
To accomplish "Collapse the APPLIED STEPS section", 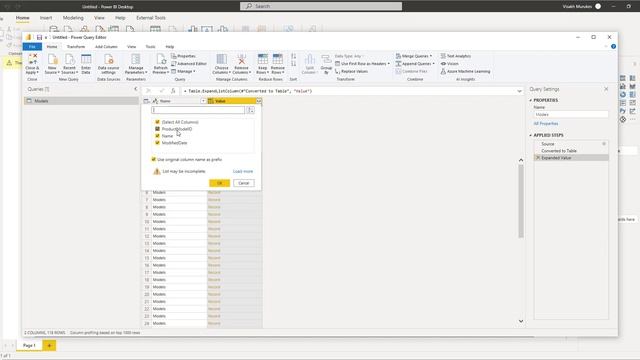I will point(531,135).
